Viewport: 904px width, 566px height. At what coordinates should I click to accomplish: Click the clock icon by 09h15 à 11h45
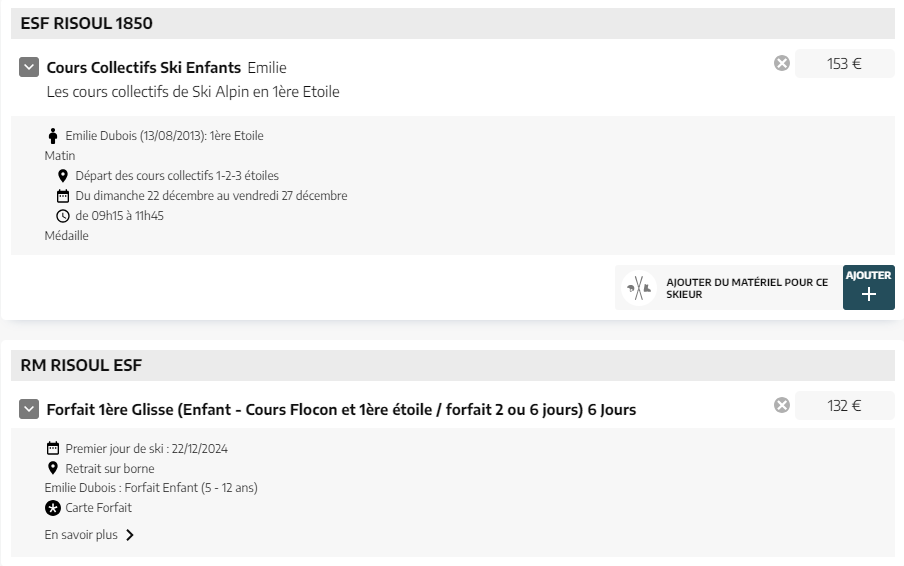point(63,216)
